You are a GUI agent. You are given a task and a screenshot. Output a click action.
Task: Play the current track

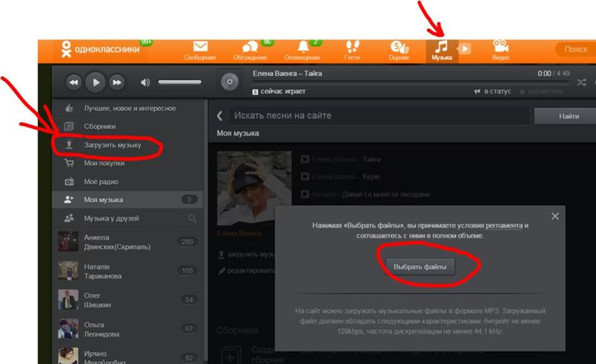tap(95, 82)
